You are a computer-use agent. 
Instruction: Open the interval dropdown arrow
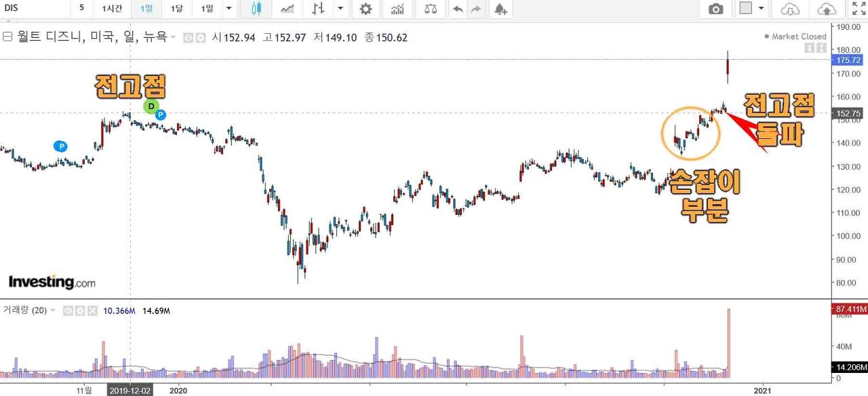[229, 8]
